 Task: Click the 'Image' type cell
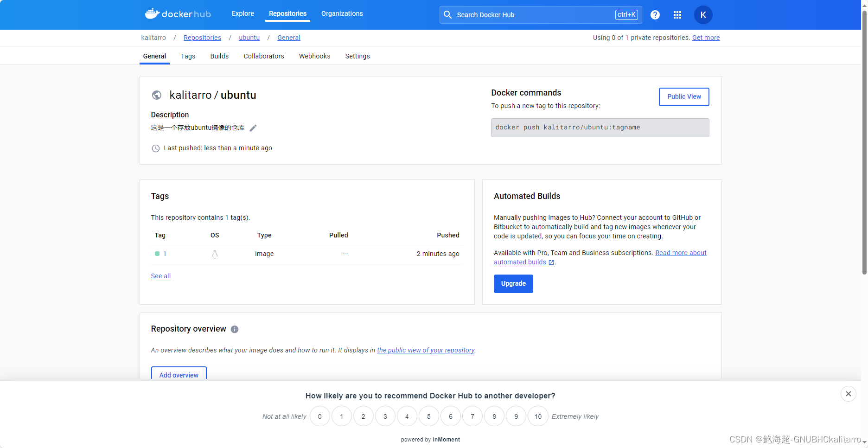point(264,254)
